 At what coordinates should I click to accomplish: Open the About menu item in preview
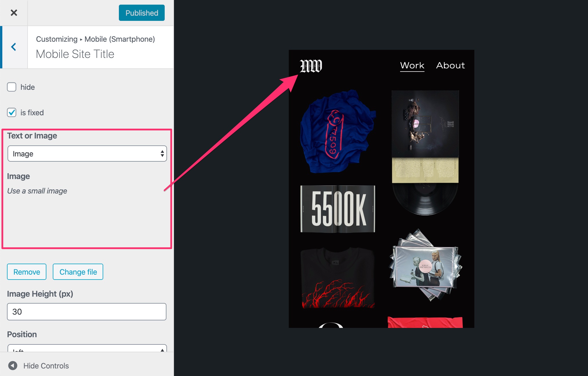click(x=451, y=65)
